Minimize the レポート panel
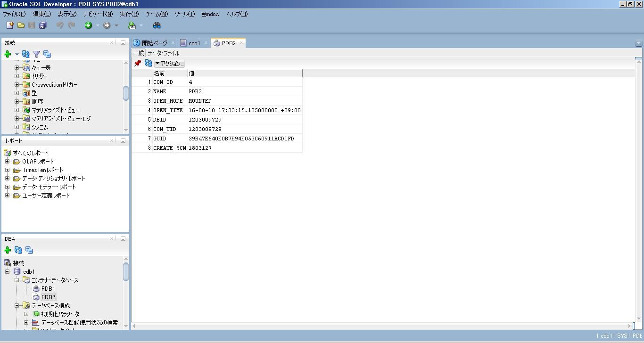This screenshot has width=644, height=343. pos(123,140)
